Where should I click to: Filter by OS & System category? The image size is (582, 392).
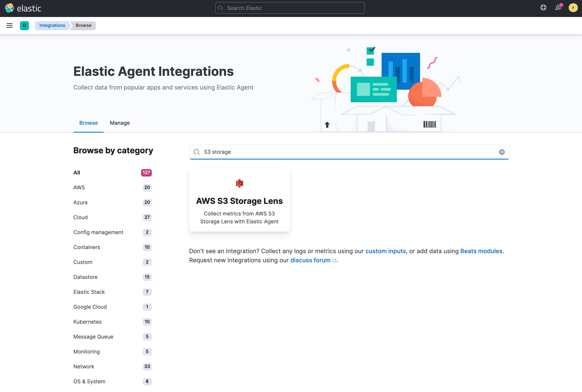pos(113,381)
